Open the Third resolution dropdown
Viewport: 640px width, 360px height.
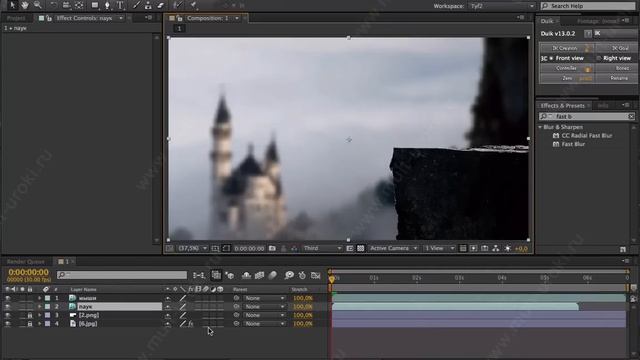pyautogui.click(x=322, y=248)
